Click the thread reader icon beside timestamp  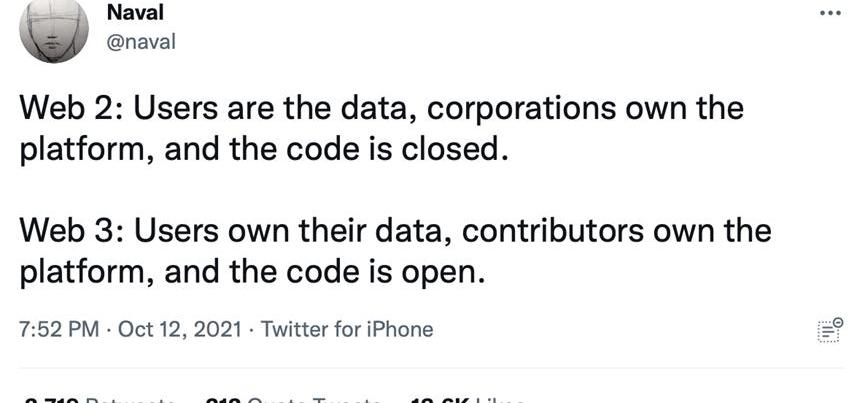pyautogui.click(x=829, y=330)
